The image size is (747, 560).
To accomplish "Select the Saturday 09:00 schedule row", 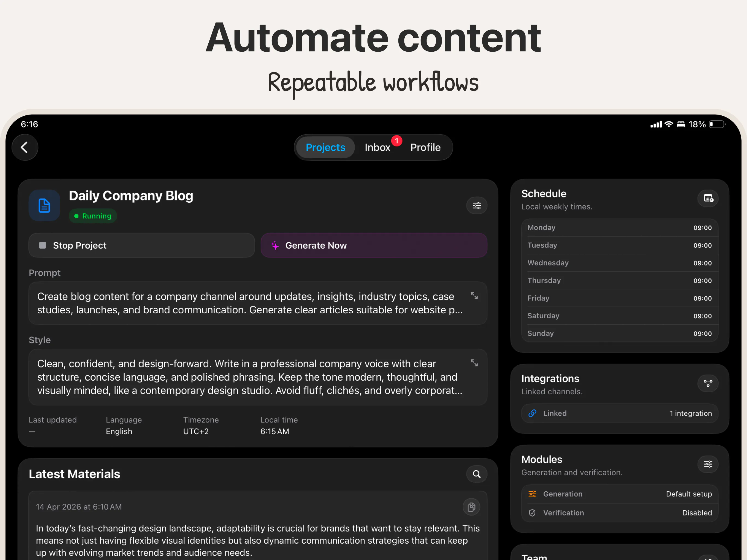I will tap(619, 316).
